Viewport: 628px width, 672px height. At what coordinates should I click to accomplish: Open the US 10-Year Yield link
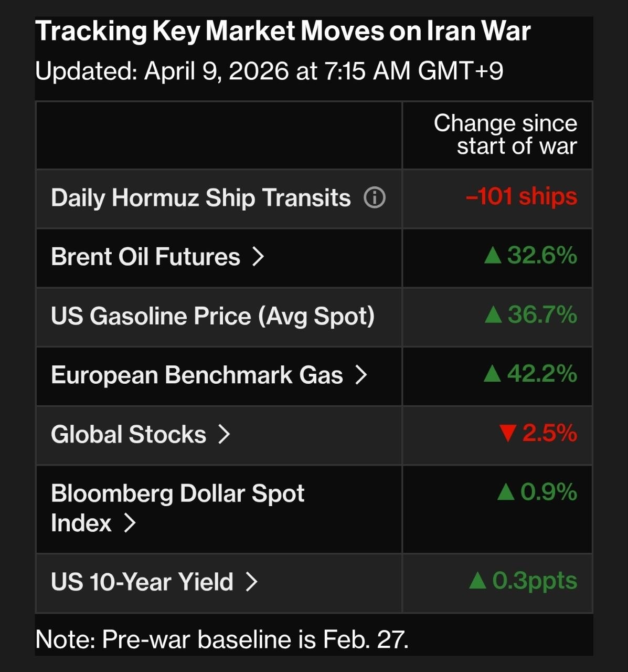pyautogui.click(x=142, y=582)
